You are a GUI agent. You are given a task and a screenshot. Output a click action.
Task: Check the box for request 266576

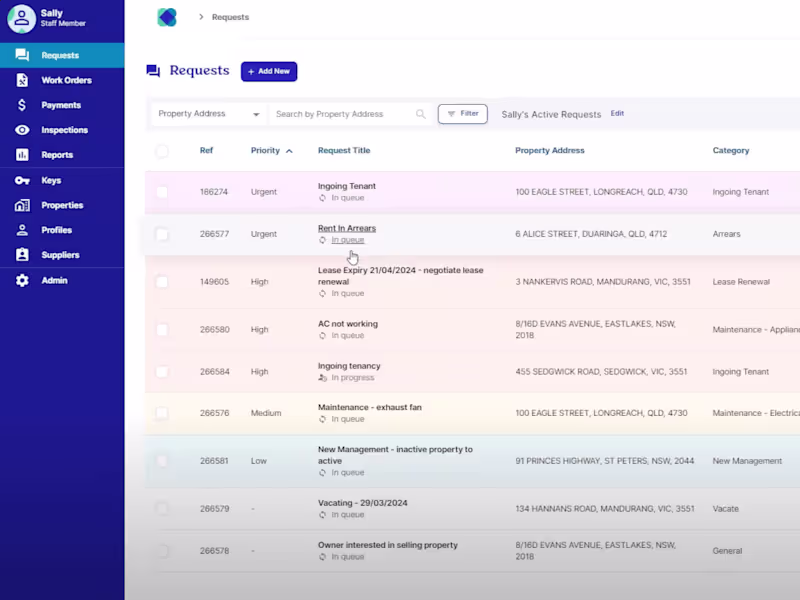(162, 413)
